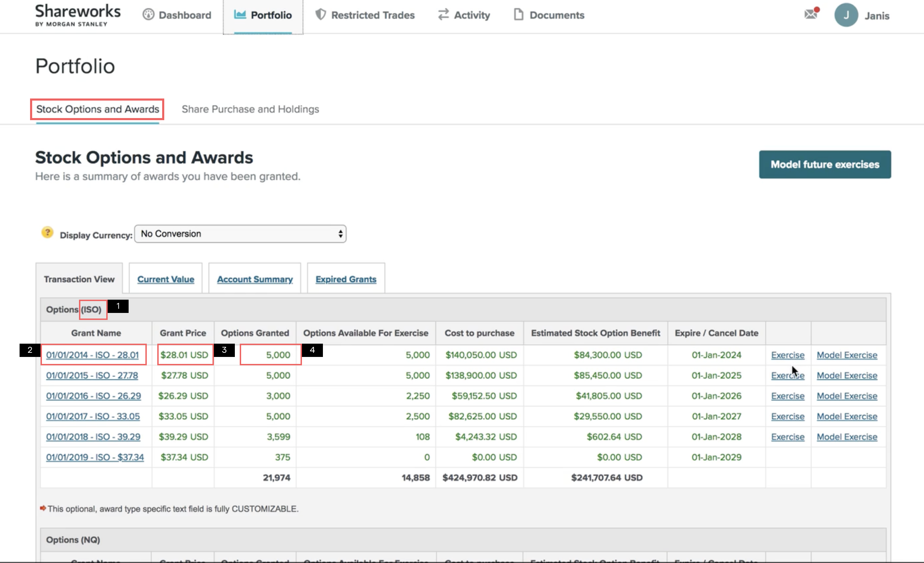Open the Display Currency dropdown
Viewport: 924px width, 563px height.
[240, 234]
